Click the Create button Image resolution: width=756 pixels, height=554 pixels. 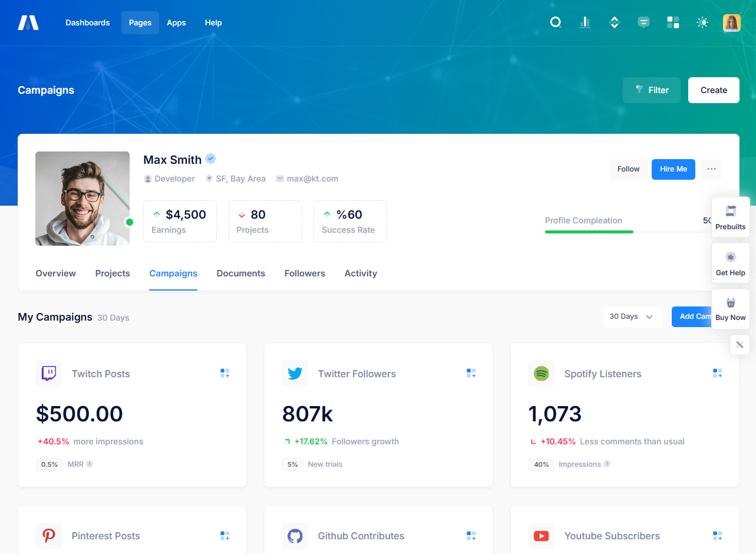(714, 90)
